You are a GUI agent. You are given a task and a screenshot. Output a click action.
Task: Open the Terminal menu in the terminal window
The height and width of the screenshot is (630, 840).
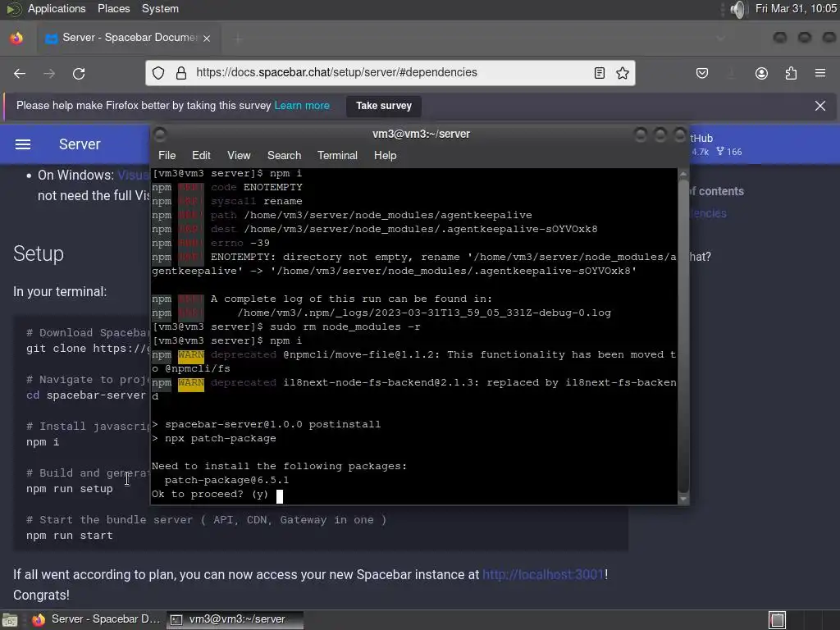pyautogui.click(x=337, y=155)
